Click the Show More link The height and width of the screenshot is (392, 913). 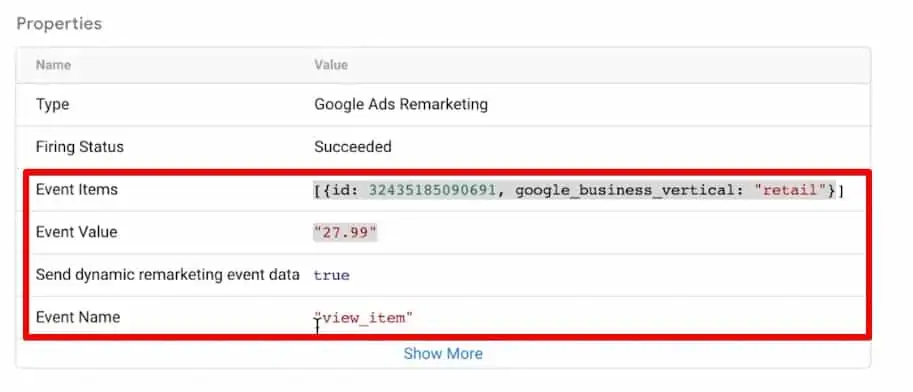(x=443, y=354)
